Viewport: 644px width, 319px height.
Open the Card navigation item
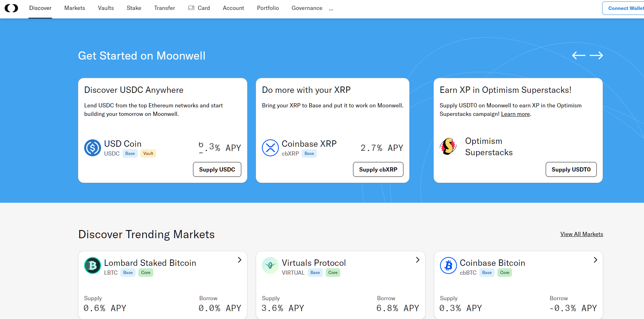click(199, 8)
